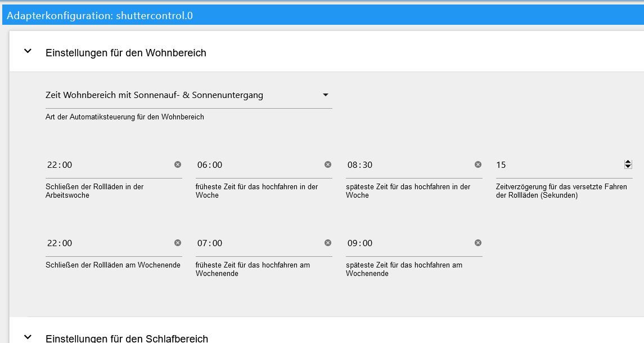
Task: Click 'späteste Zeit für das hochfahren in der Woche' label
Action: [408, 191]
